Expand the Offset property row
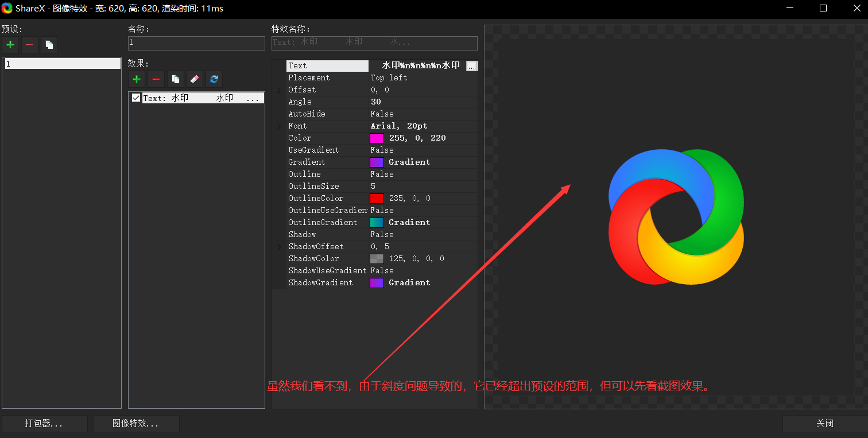The image size is (868, 438). click(280, 90)
